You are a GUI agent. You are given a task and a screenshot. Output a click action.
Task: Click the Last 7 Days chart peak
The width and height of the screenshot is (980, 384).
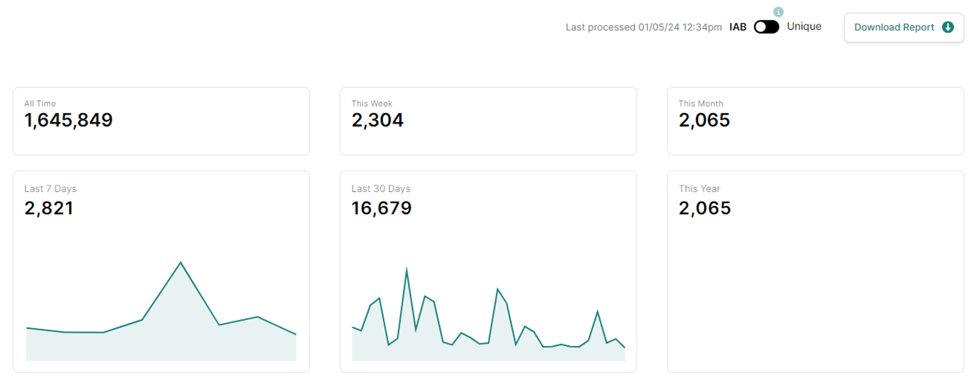pos(180,263)
